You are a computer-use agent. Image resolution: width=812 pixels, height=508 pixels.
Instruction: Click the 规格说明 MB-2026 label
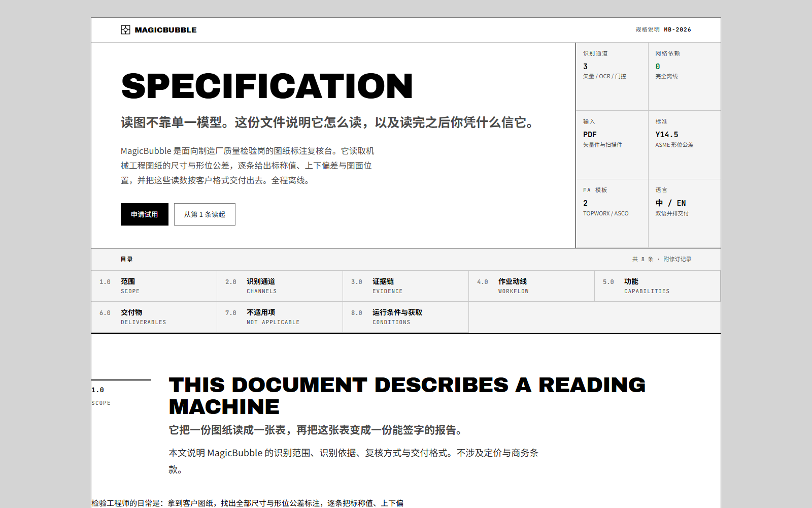pos(663,29)
